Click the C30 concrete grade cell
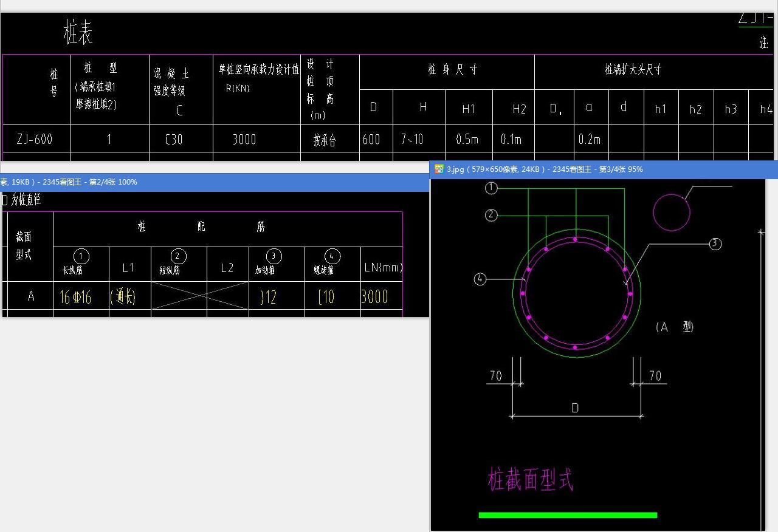This screenshot has height=532, width=778. (x=174, y=139)
